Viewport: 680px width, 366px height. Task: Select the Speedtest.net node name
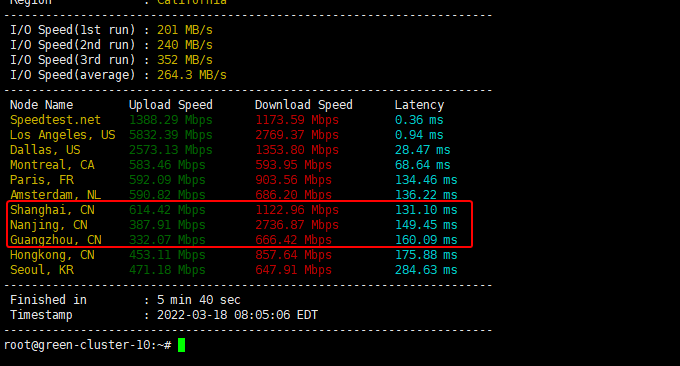(x=55, y=120)
